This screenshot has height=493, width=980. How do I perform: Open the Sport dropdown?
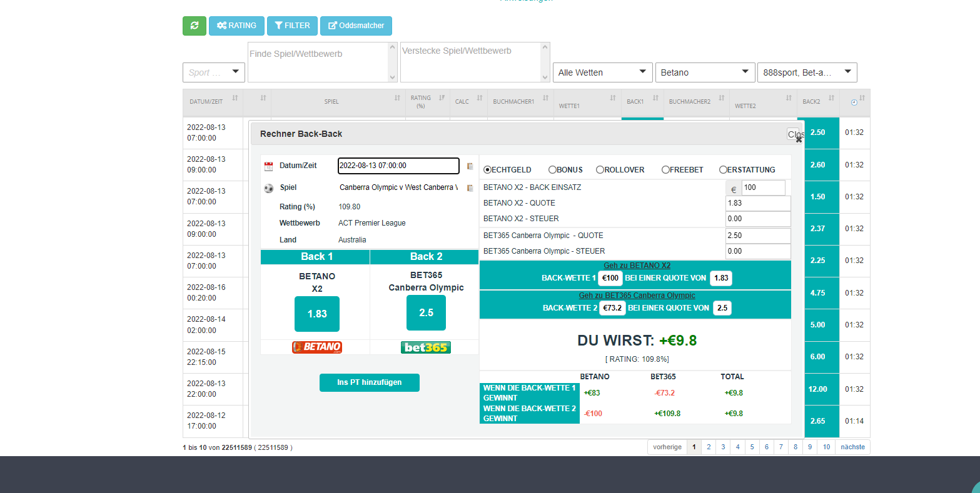[x=214, y=72]
